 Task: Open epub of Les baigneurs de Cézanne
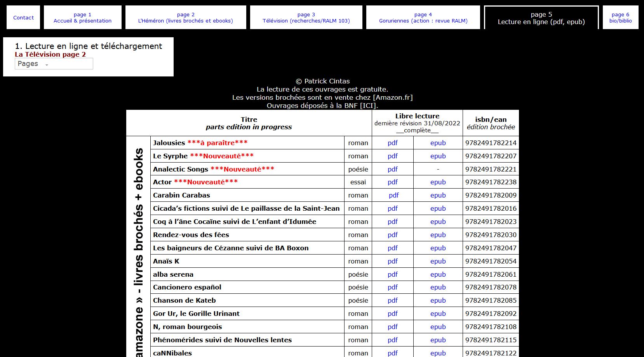coord(438,248)
